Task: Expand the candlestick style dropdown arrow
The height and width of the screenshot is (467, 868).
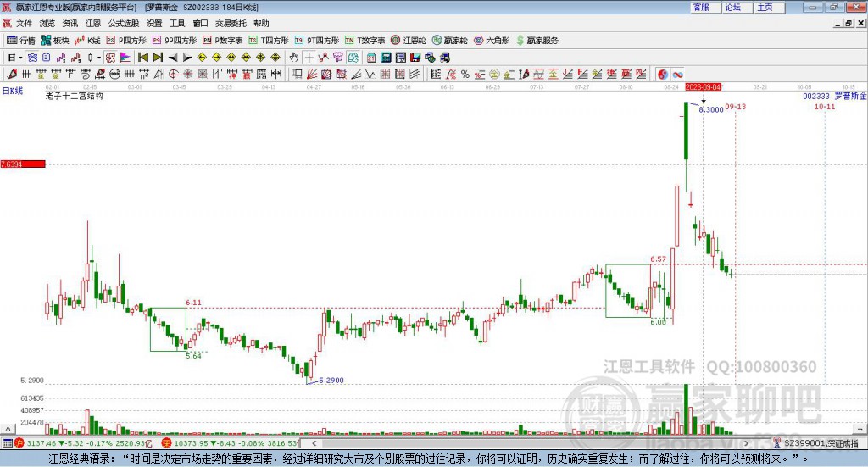Action: [99, 58]
